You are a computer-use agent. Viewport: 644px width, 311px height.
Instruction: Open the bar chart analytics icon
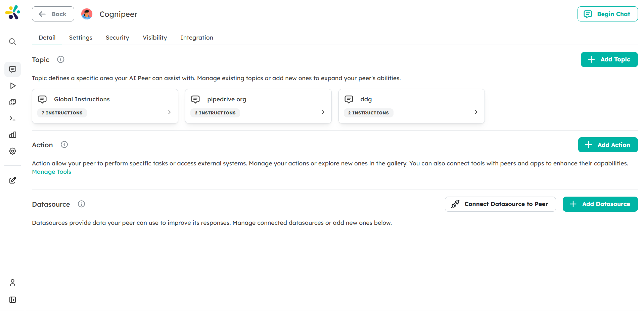tap(12, 135)
